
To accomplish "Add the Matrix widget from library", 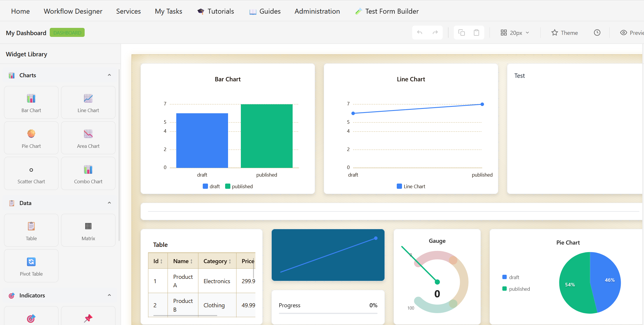I will (88, 230).
